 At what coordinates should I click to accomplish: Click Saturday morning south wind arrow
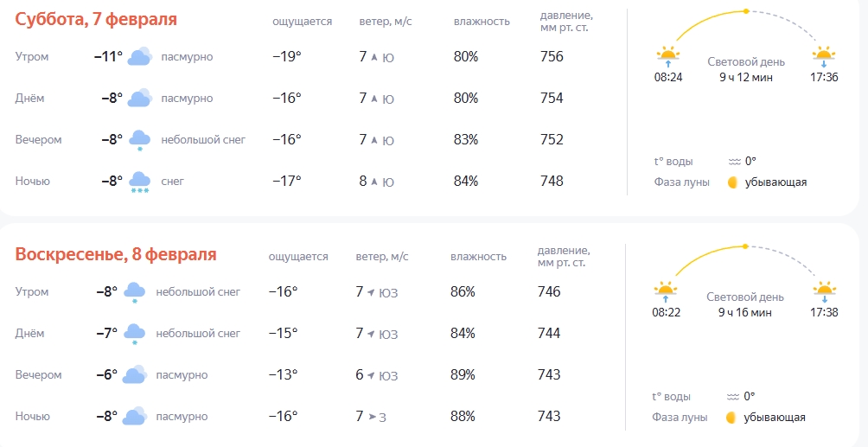(374, 57)
